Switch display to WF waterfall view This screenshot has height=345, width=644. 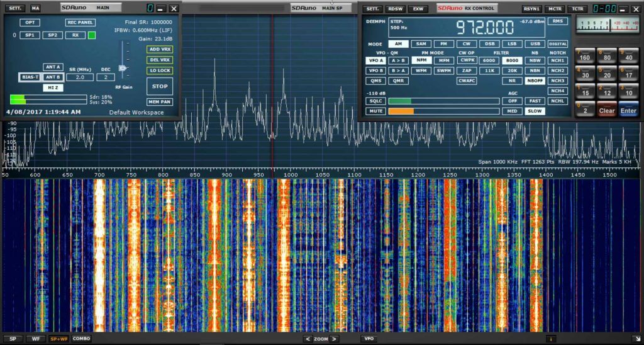coord(35,339)
